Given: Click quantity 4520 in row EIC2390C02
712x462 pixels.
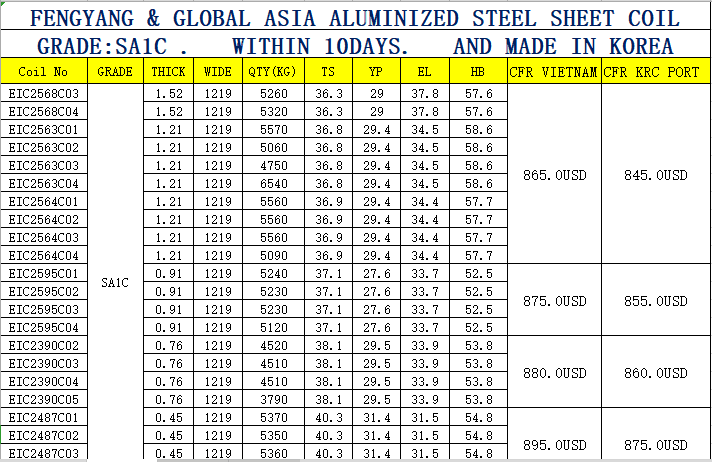Looking at the screenshot, I should (x=273, y=345).
